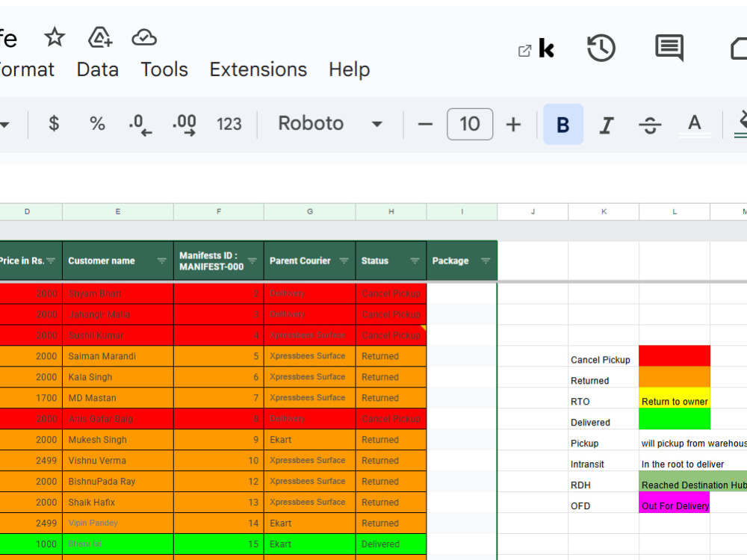This screenshot has height=560, width=747.
Task: Select the MD Mastan customer cell
Action: tap(118, 398)
